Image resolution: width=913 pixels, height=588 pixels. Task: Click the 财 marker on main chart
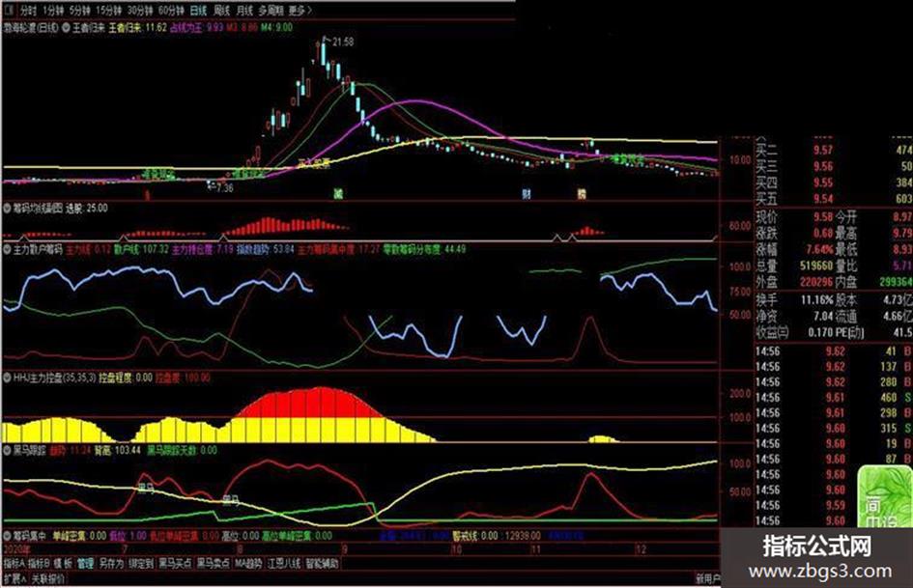[x=527, y=193]
